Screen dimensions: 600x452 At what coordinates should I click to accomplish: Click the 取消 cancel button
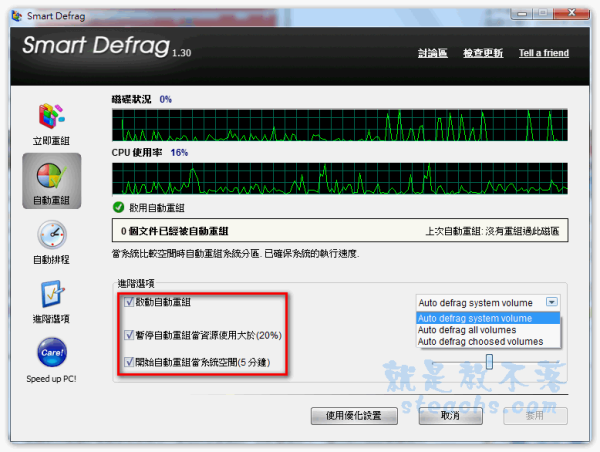pos(450,416)
